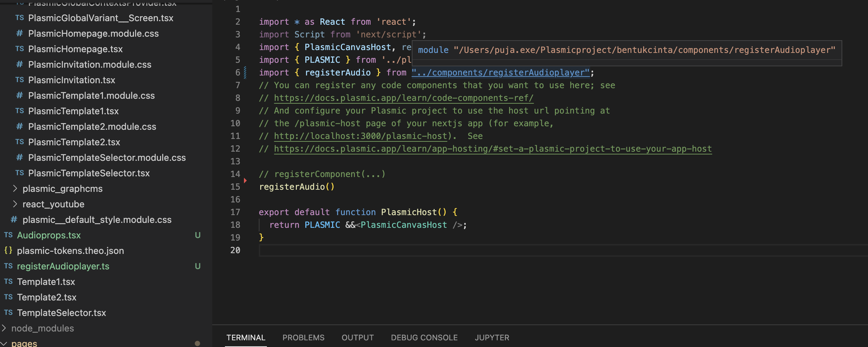Click the localhost:3000/plasmic-host link
Screen dimensions: 868x347
coord(360,136)
